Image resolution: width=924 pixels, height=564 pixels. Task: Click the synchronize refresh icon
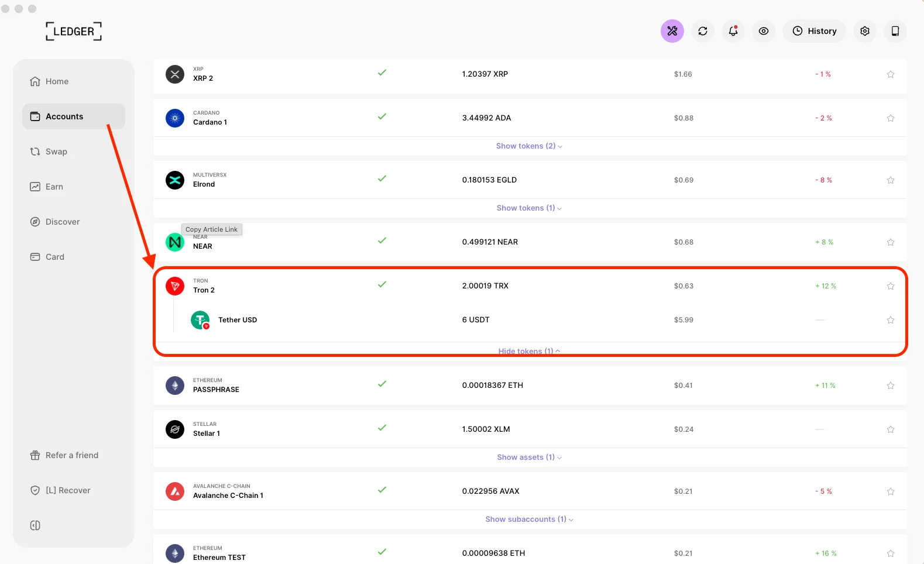click(x=703, y=31)
